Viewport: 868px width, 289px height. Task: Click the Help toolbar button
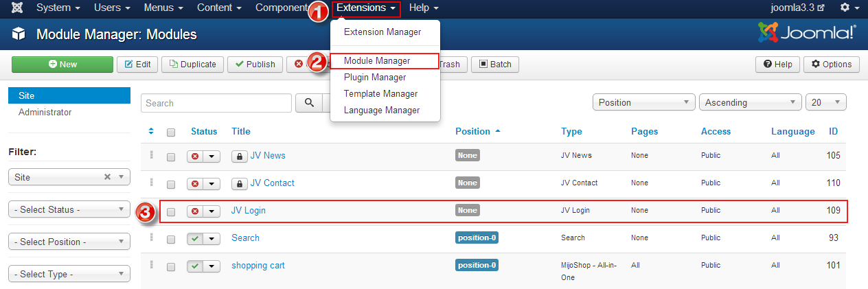pos(777,65)
